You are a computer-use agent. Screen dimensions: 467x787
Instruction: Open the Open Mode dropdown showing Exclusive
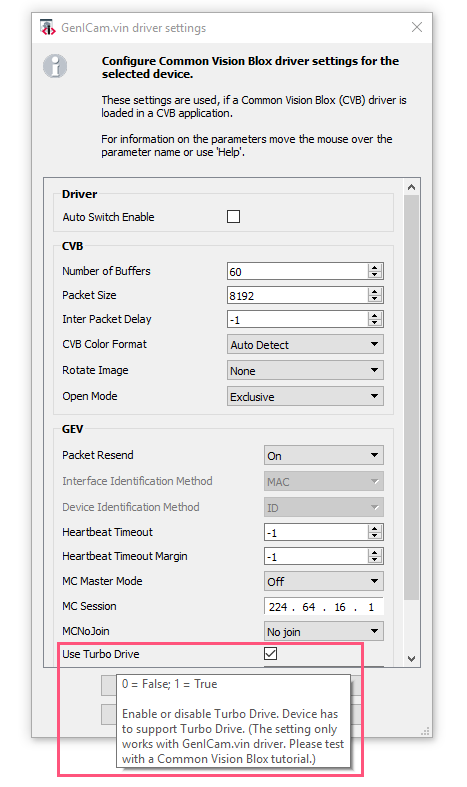point(305,397)
